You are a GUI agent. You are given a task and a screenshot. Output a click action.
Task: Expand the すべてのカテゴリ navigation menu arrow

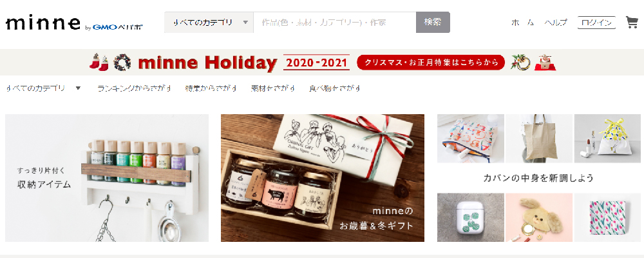(79, 88)
